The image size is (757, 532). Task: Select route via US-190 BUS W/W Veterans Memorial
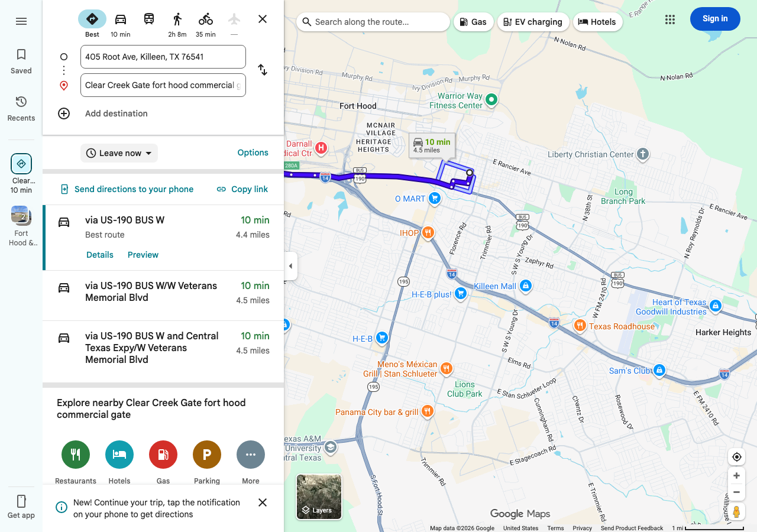pyautogui.click(x=163, y=296)
